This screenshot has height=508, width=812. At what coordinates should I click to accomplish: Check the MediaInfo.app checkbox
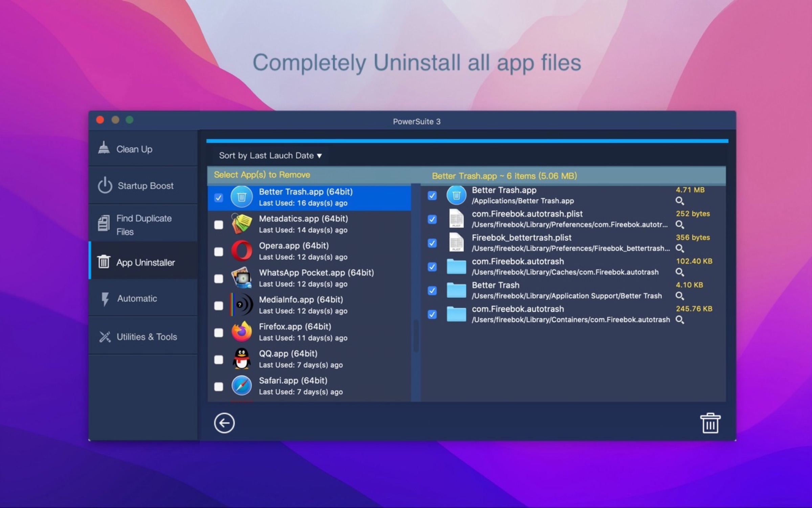pos(219,306)
